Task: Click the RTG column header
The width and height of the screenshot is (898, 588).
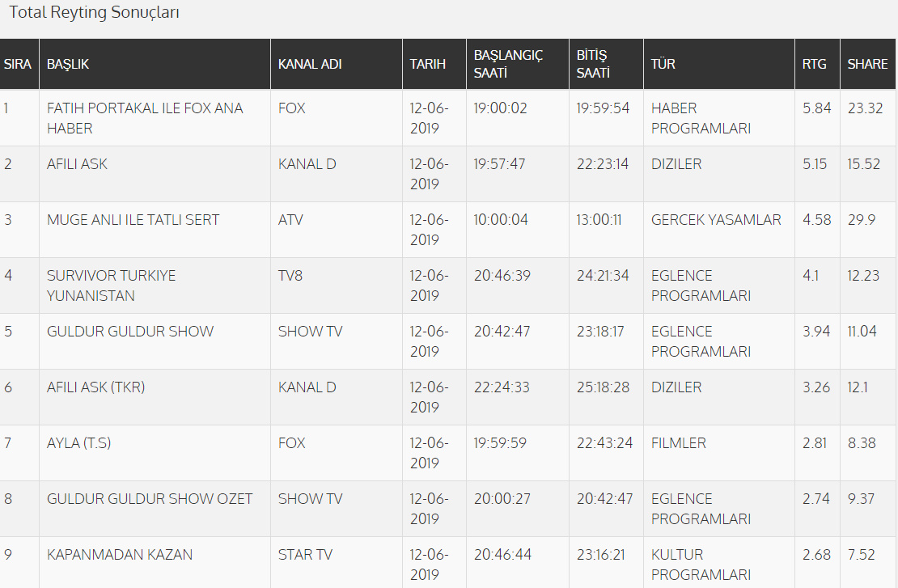Action: tap(815, 64)
